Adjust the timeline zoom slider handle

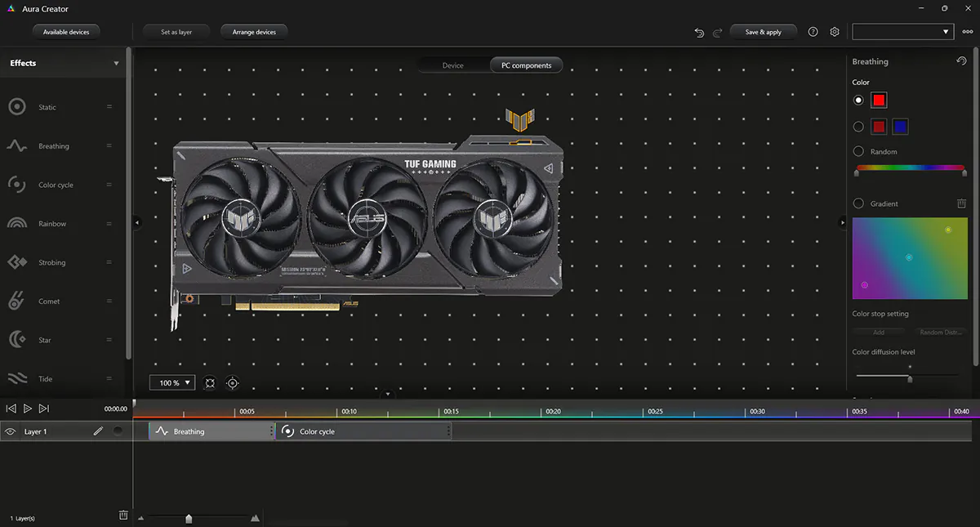189,518
